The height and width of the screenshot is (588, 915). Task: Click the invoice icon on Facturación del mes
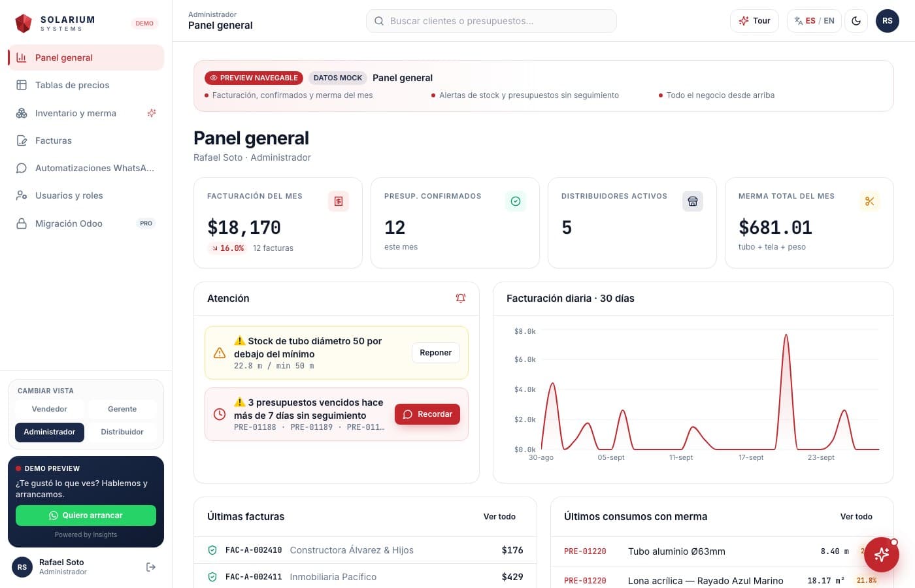click(x=339, y=201)
